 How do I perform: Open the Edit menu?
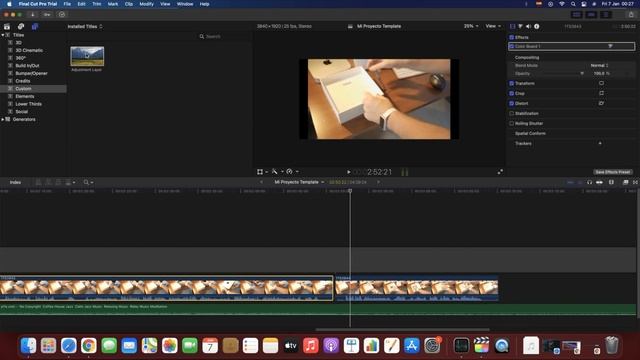(82, 4)
